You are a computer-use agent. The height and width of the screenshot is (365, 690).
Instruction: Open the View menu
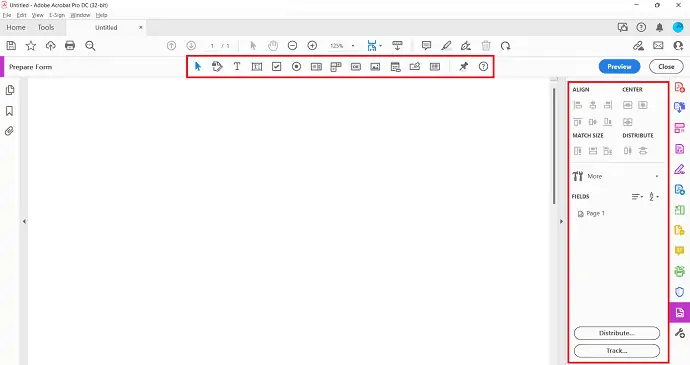click(37, 15)
